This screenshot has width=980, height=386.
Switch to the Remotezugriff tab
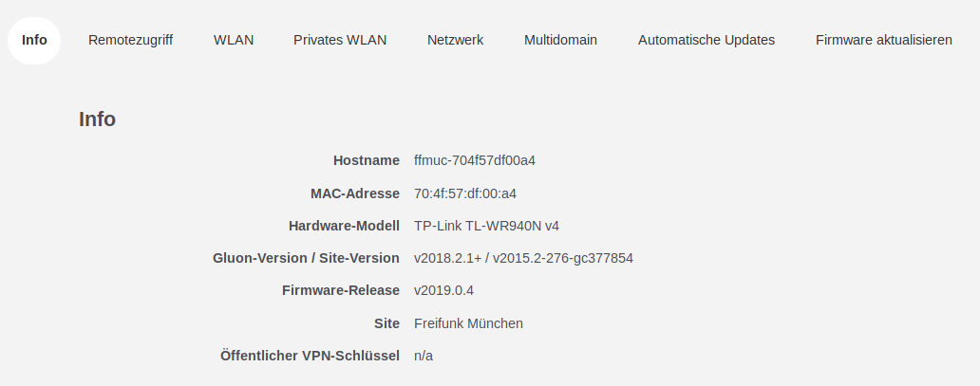click(x=130, y=40)
